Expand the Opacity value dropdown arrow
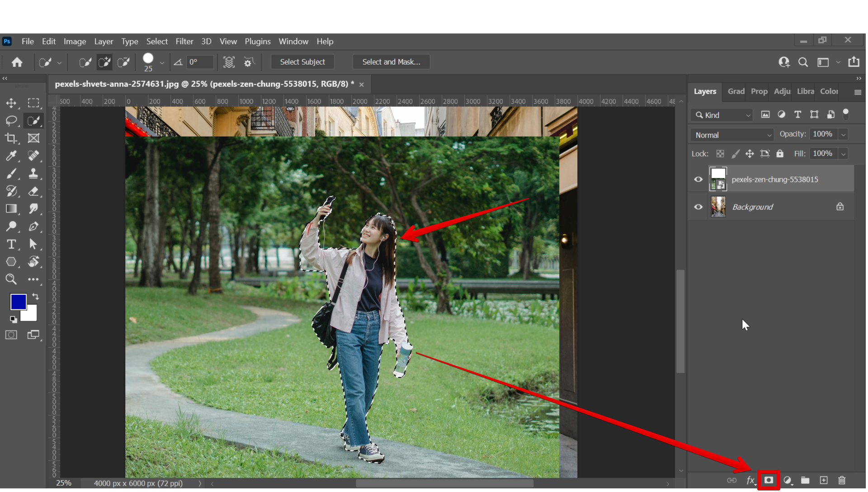Screen dimensions: 868x492 coord(843,135)
